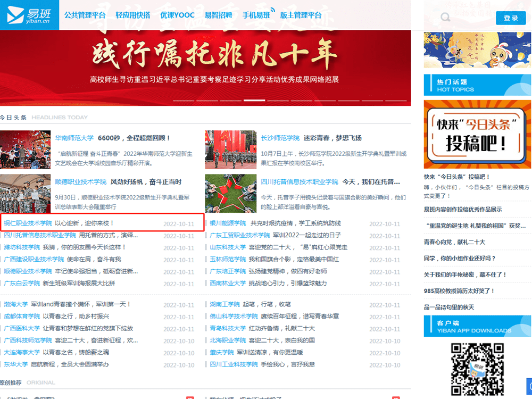Click the 长沙师范学院 school link
This screenshot has height=399, width=532.
[x=280, y=138]
